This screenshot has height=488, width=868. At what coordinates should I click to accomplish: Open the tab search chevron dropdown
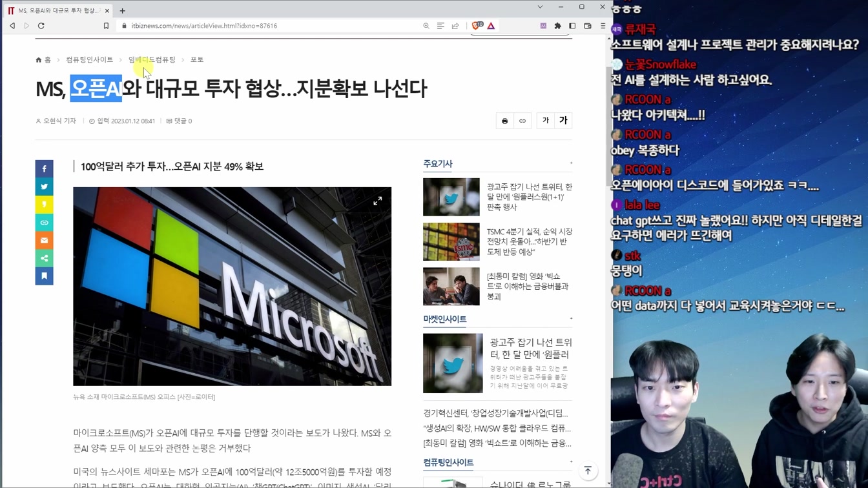tap(540, 7)
